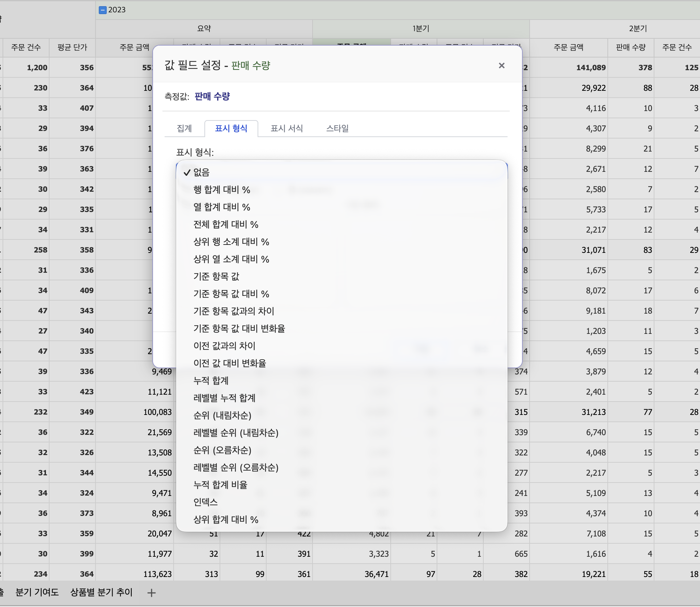
Task: Open the 상품별 분기 추이 sheet tab
Action: click(101, 592)
